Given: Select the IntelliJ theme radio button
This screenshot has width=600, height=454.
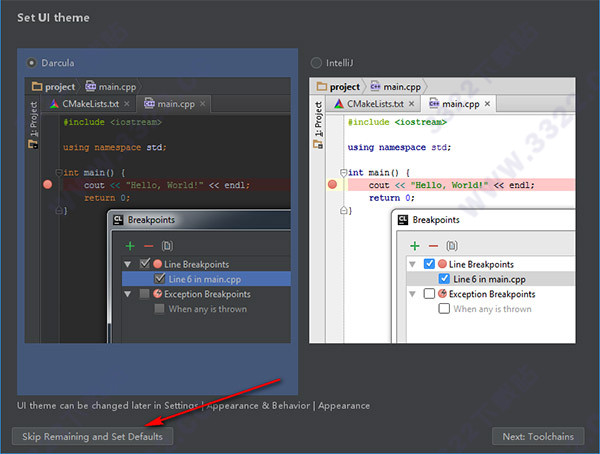Looking at the screenshot, I should (x=317, y=63).
